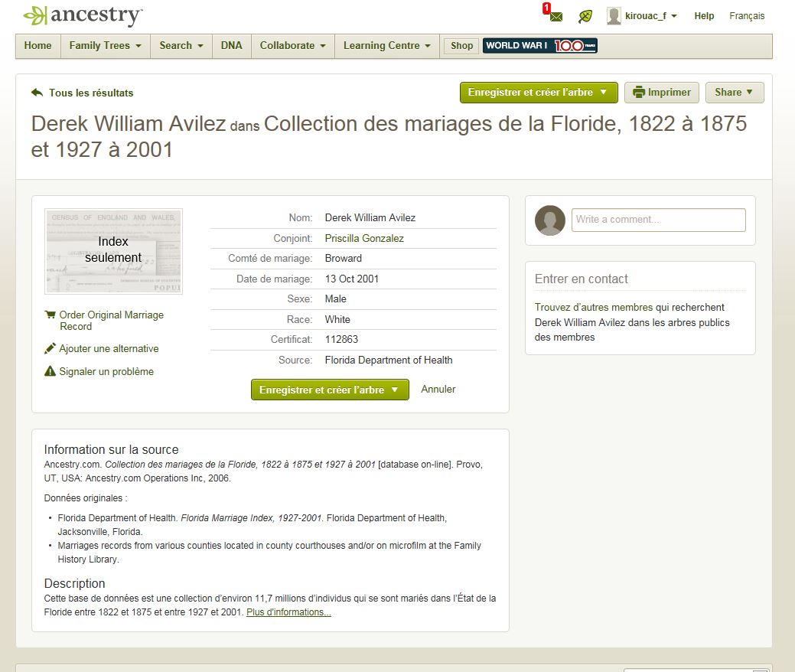Click Ajouter une alternative link
The height and width of the screenshot is (672, 795).
[109, 348]
